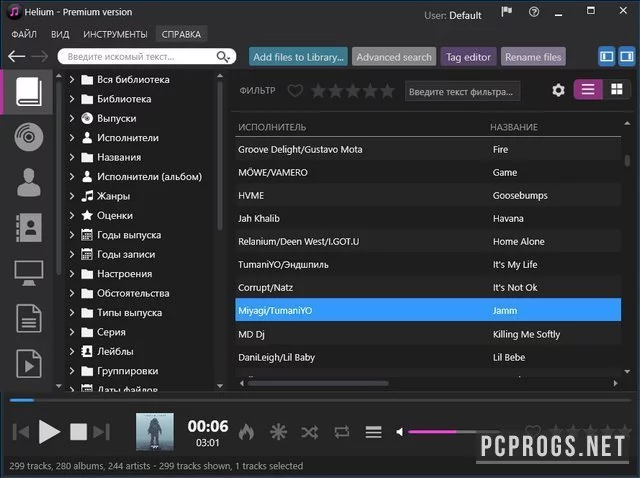Click Add files to Library button
This screenshot has height=478, width=640.
click(298, 57)
